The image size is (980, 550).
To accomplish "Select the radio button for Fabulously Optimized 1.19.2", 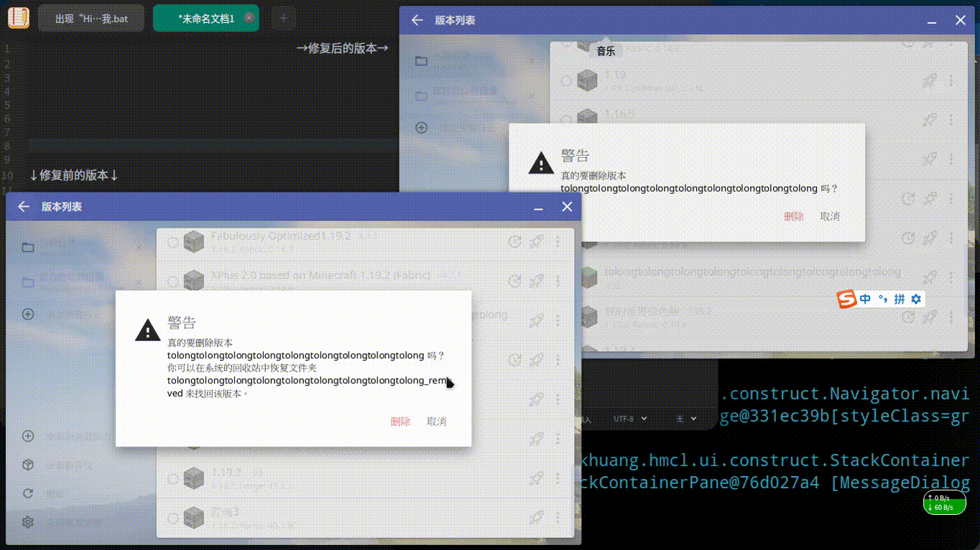I will tap(172, 242).
